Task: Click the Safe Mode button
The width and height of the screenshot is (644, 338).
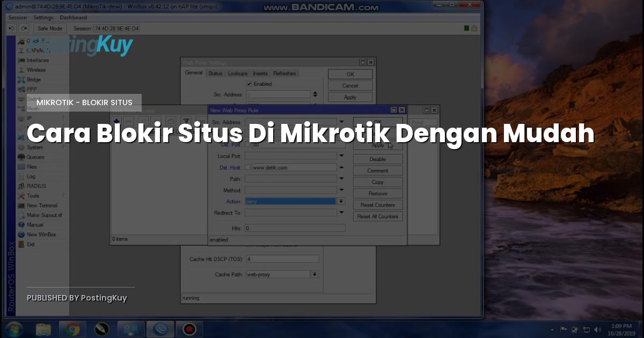Action: 49,28
